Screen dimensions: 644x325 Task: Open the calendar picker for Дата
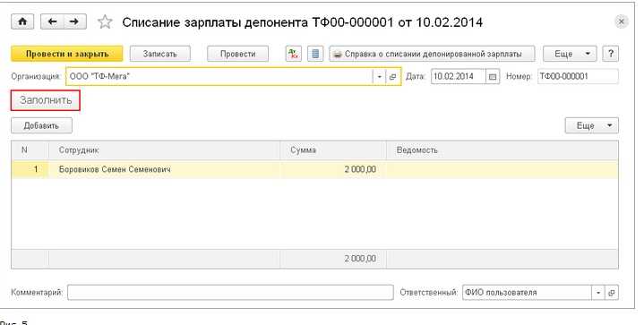click(493, 77)
